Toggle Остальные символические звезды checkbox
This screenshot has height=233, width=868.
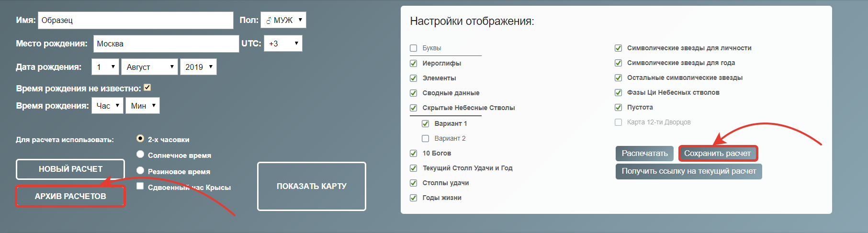point(619,78)
